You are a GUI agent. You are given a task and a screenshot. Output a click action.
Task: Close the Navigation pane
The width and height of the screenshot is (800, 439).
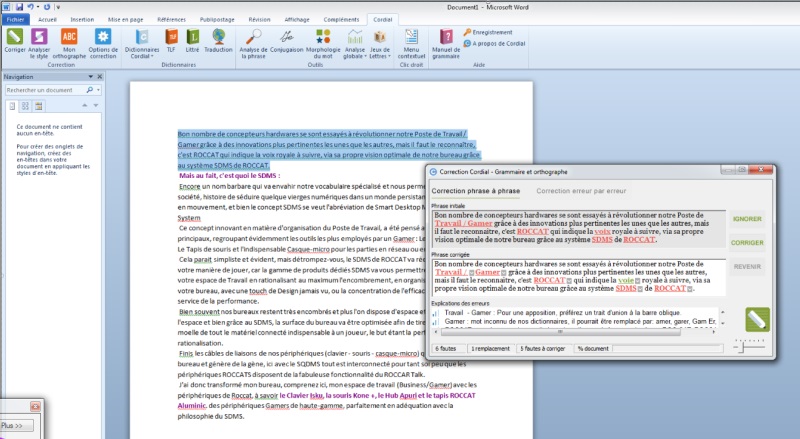click(99, 77)
